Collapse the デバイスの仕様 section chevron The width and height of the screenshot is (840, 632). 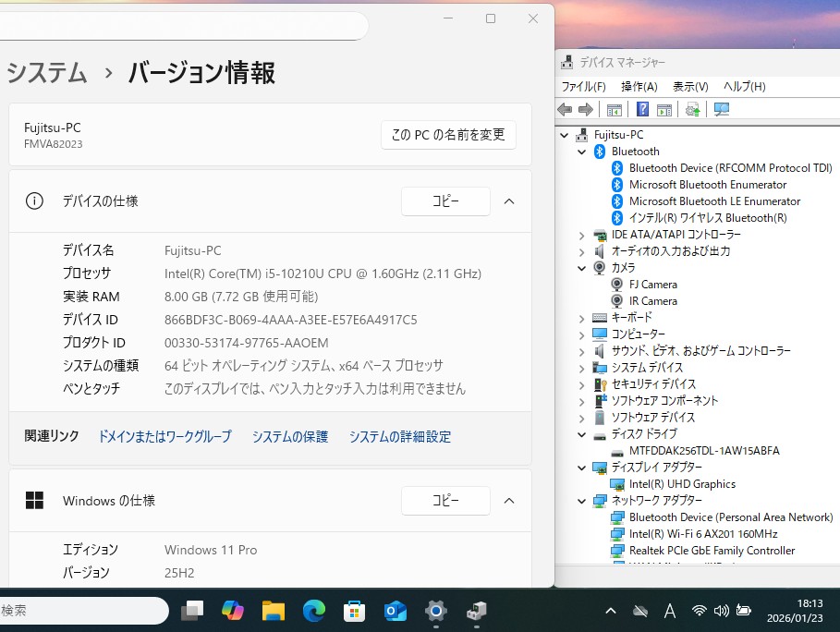[x=508, y=201]
